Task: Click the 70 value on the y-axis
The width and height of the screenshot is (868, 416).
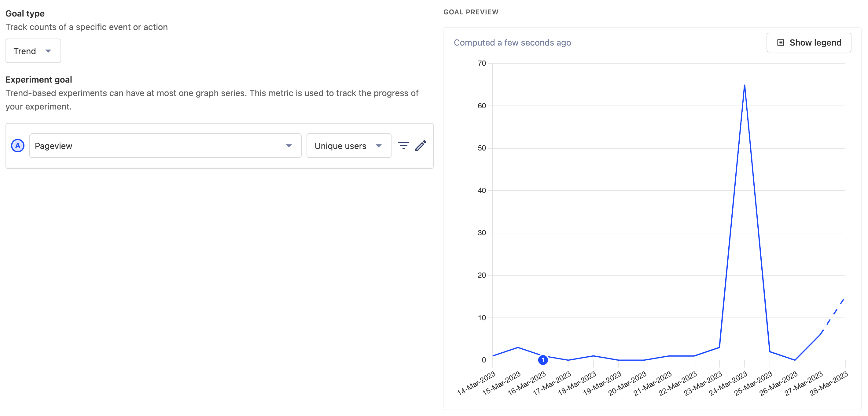Action: tap(482, 63)
